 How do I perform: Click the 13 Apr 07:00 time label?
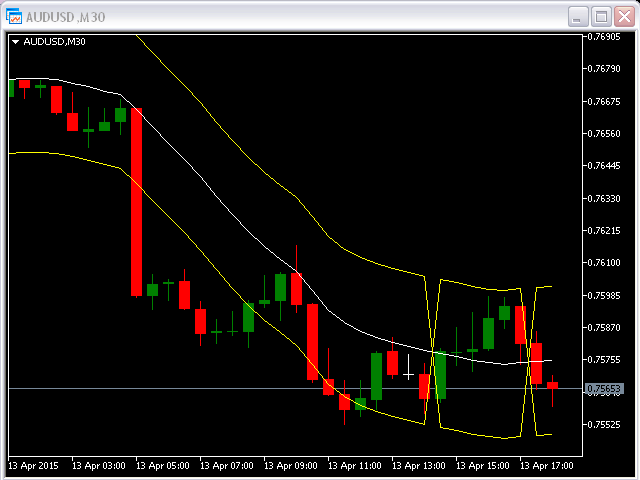227,466
